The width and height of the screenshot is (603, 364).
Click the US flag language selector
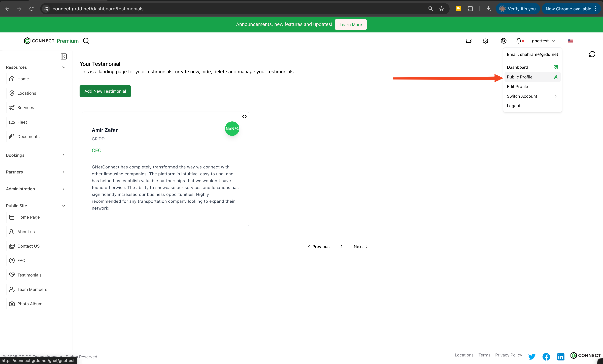[x=570, y=41]
